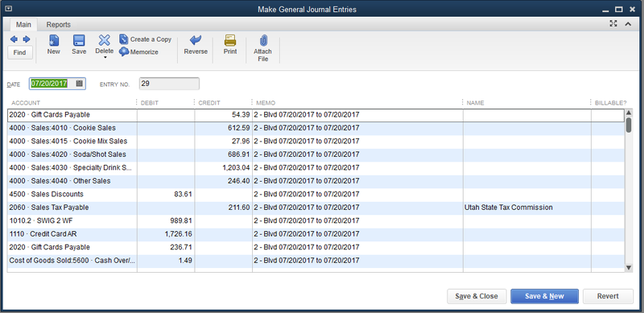Click Utah State Tax Commission name cell

click(527, 208)
